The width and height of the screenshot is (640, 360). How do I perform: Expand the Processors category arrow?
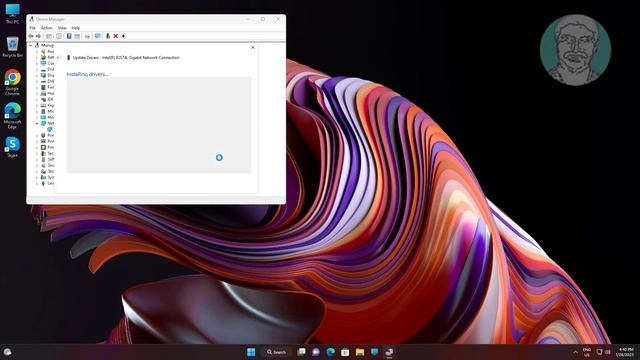(x=37, y=147)
